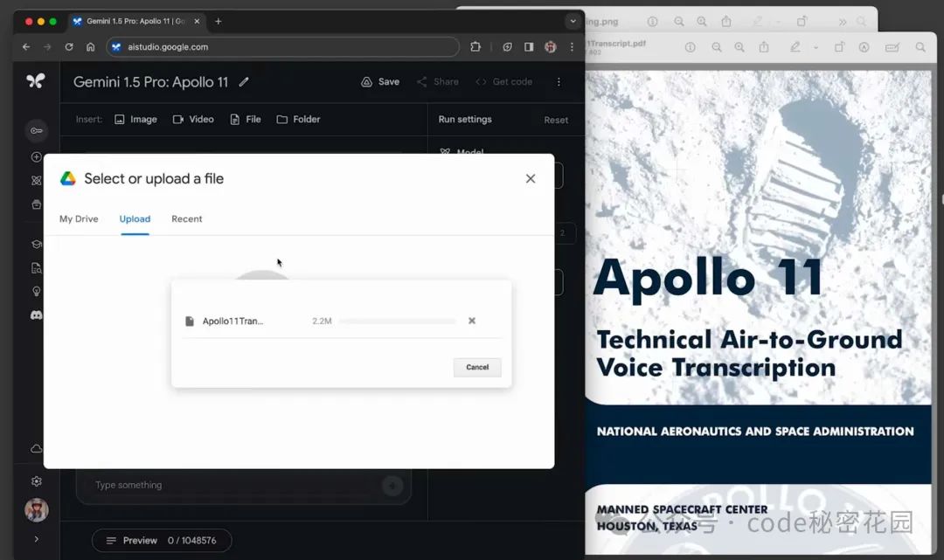Click the Google AI Studio logo
Screen dimensions: 944x560
[36, 80]
